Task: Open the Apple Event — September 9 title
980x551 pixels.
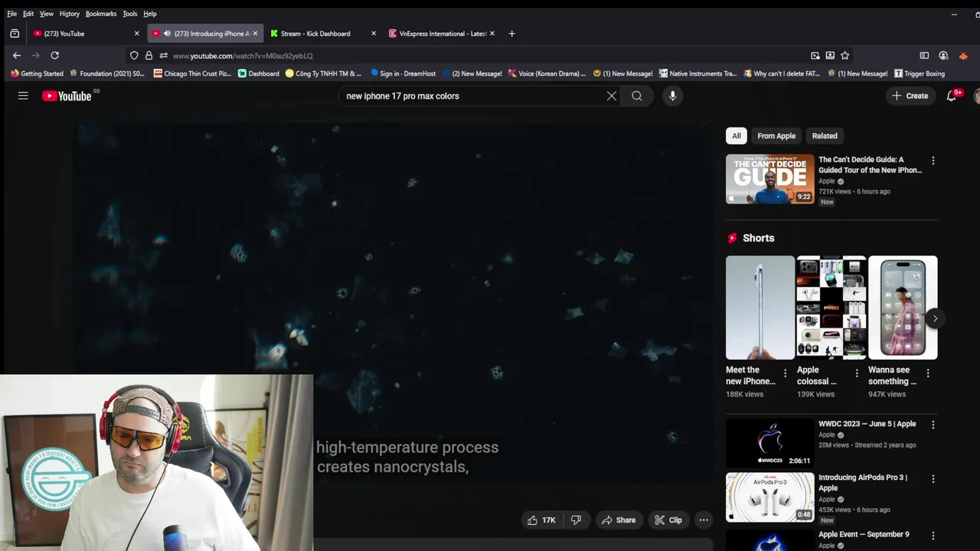Action: [864, 534]
